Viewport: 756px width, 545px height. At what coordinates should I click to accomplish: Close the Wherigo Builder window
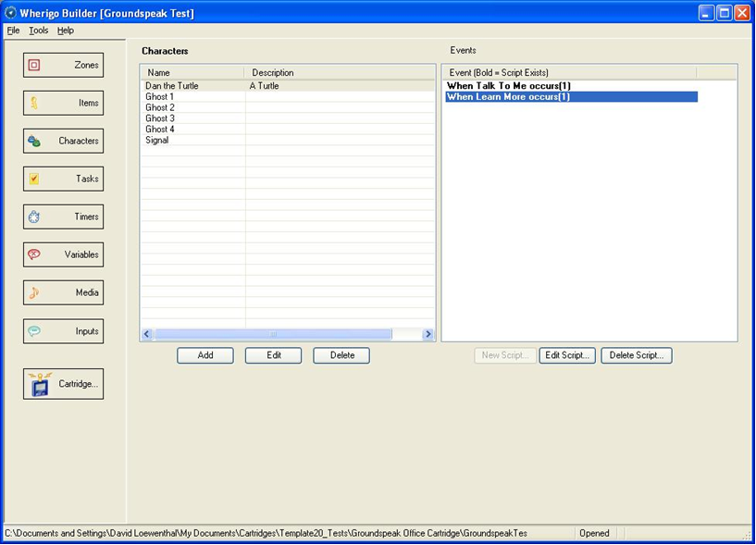(742, 13)
